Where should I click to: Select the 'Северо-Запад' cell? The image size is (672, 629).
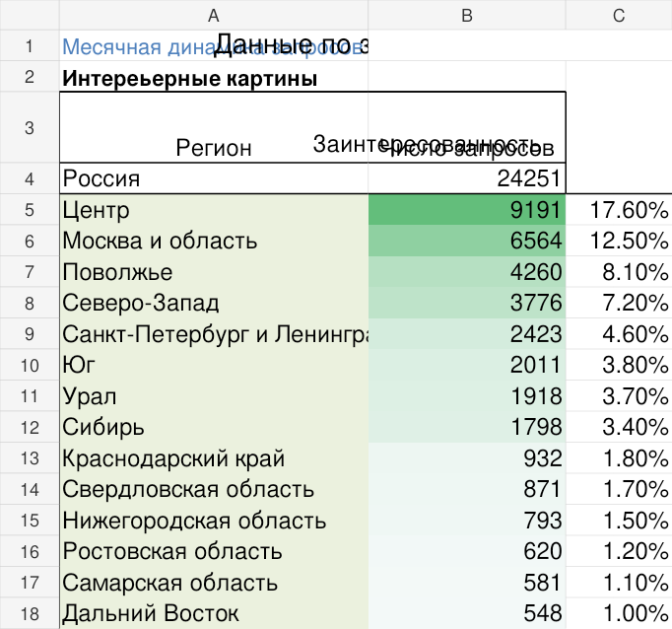[214, 303]
